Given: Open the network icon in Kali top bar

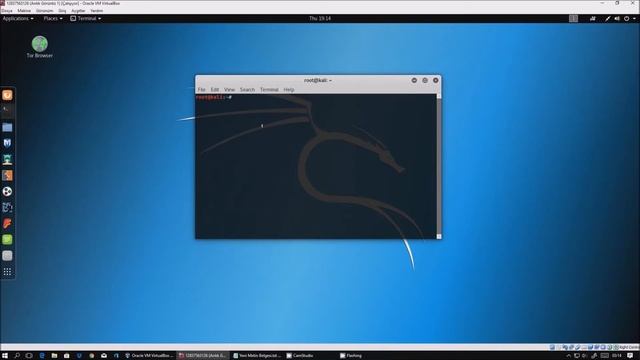Looking at the screenshot, I should click(x=593, y=18).
